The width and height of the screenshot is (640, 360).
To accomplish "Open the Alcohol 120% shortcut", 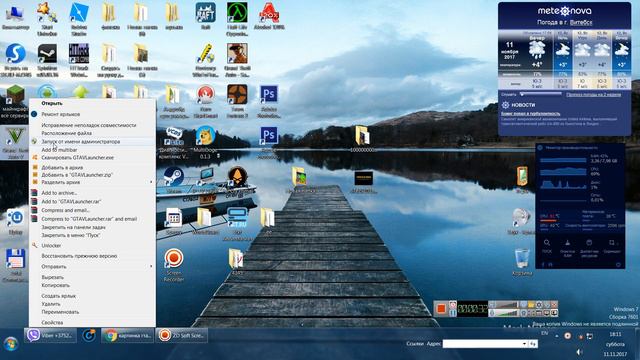I will pyautogui.click(x=269, y=16).
